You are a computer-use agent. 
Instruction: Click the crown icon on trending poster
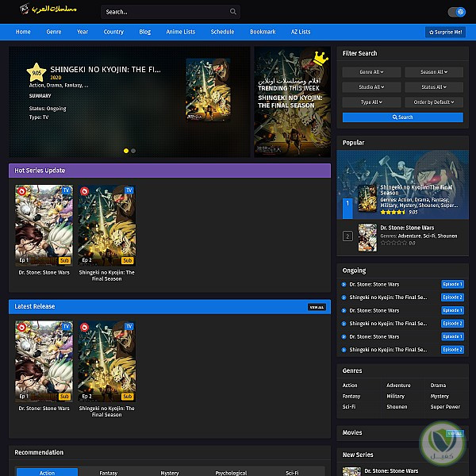(x=321, y=58)
